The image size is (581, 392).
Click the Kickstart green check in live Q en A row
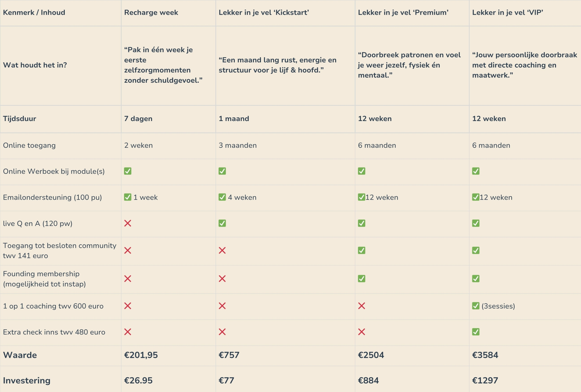(x=222, y=223)
